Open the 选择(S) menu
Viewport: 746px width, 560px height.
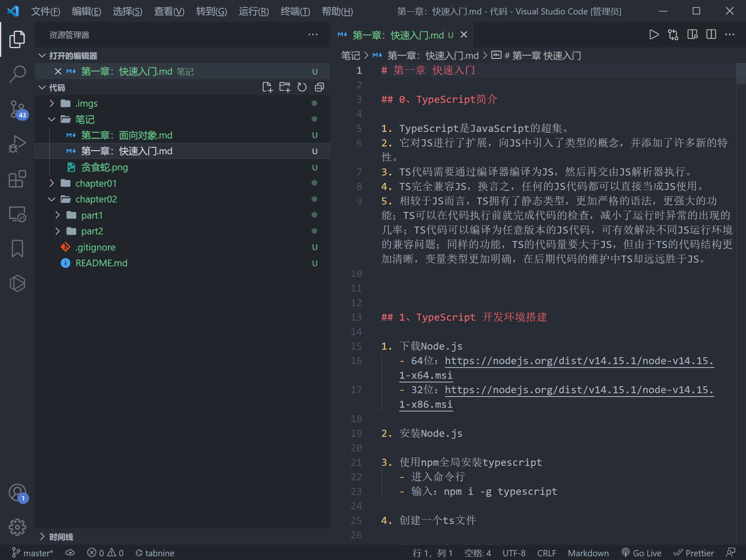127,11
